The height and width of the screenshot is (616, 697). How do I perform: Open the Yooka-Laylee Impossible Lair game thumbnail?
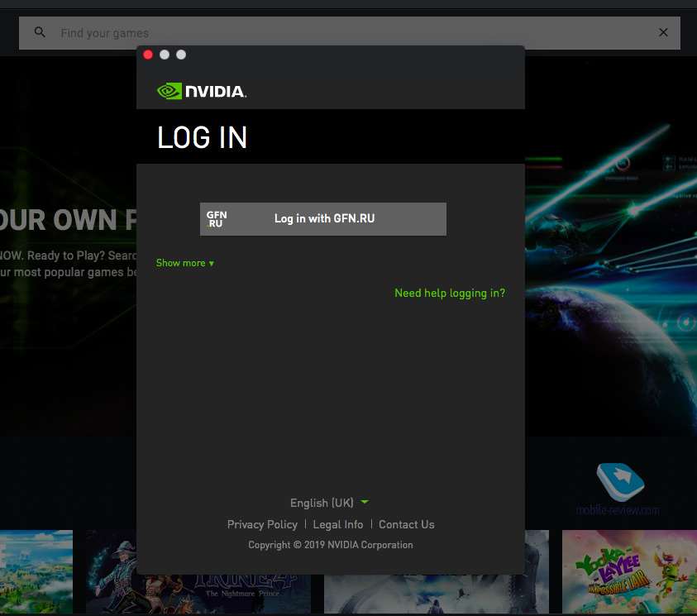click(629, 571)
